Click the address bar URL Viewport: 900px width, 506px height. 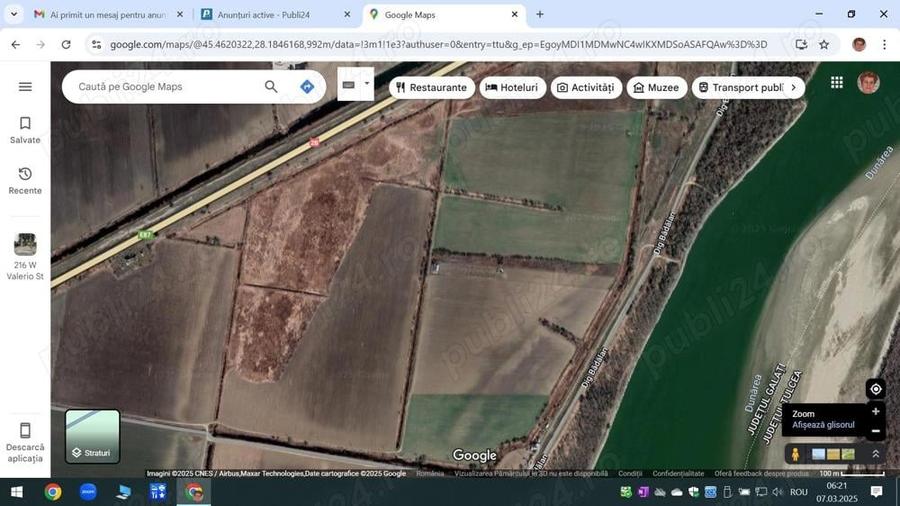pos(439,44)
